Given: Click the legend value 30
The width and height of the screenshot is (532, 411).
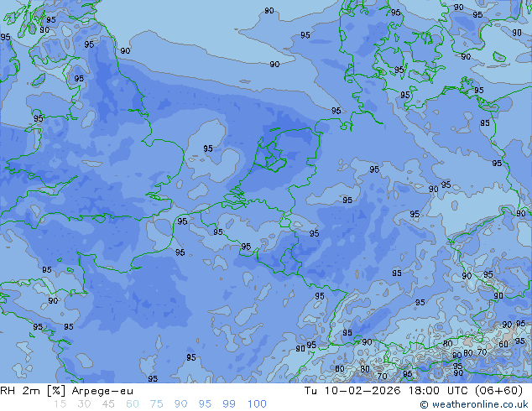Looking at the screenshot, I should pos(84,404).
